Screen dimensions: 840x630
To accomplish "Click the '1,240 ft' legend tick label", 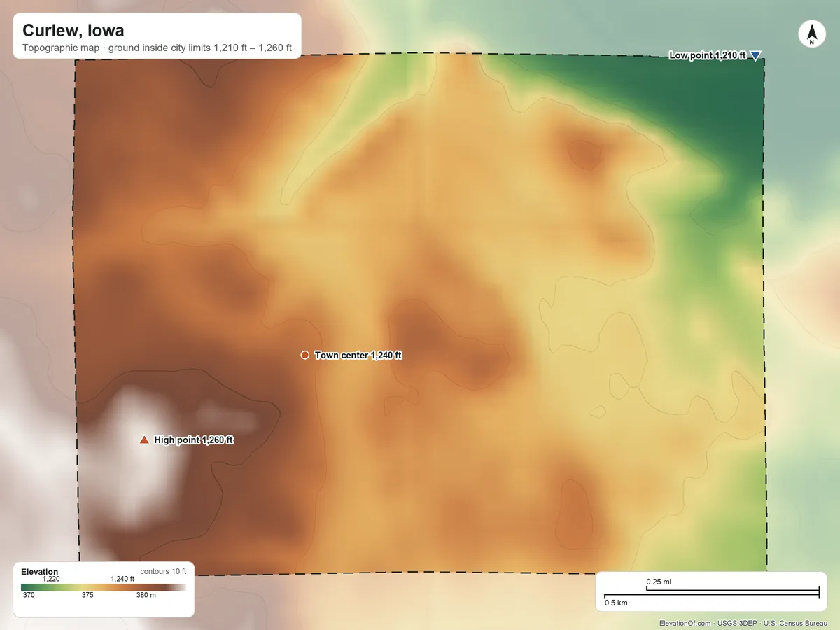I will [x=122, y=579].
